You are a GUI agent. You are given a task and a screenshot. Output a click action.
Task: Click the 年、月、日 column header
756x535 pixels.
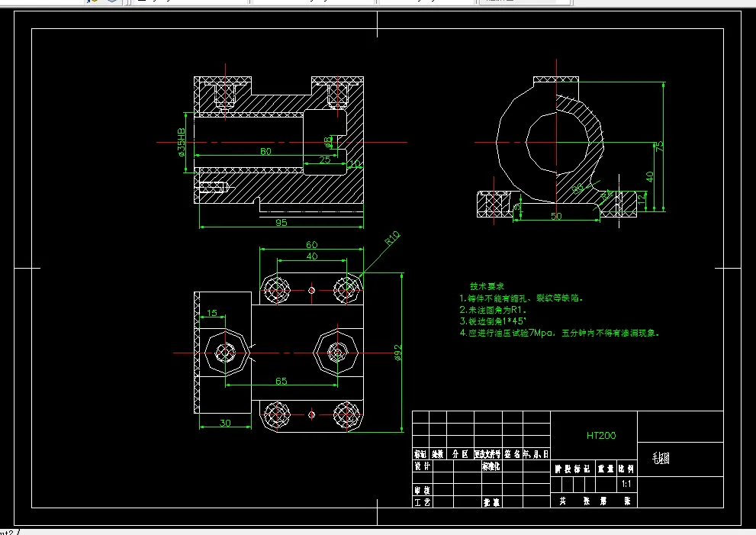point(536,454)
